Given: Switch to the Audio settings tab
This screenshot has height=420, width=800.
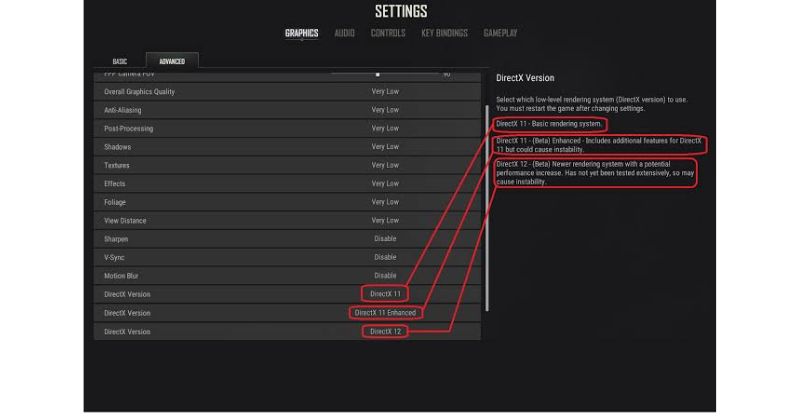Looking at the screenshot, I should click(344, 33).
